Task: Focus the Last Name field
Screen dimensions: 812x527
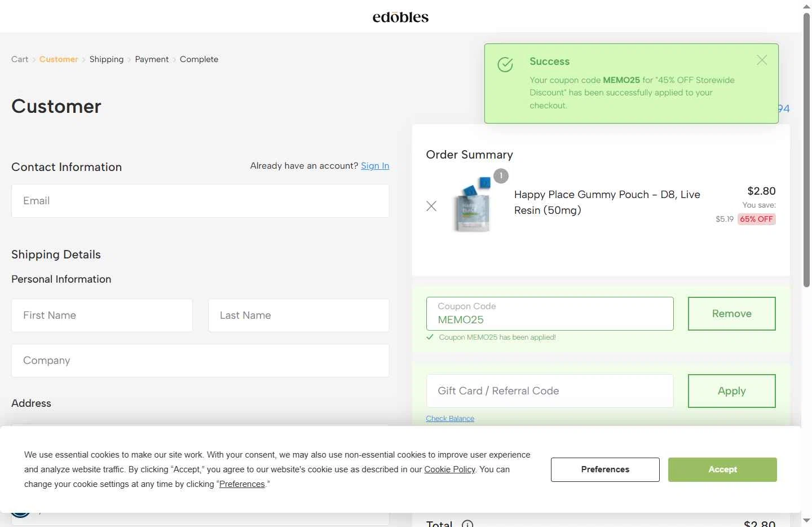Action: click(299, 315)
